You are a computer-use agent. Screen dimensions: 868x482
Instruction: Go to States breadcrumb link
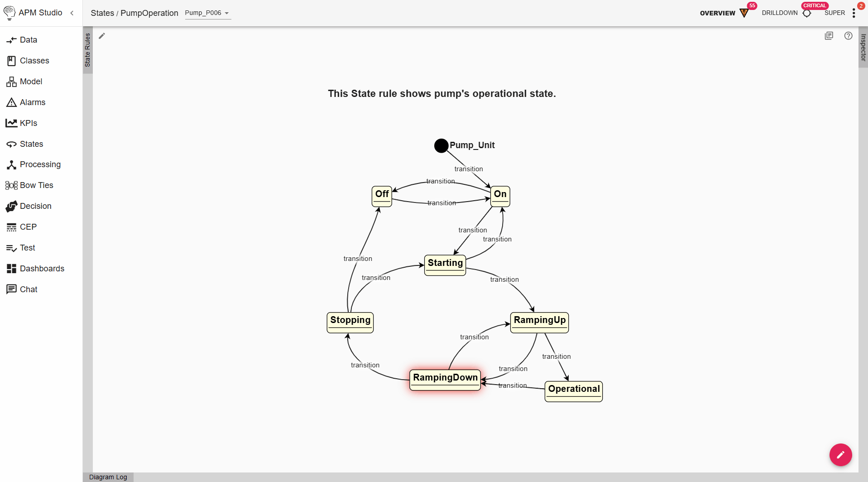[x=102, y=13]
